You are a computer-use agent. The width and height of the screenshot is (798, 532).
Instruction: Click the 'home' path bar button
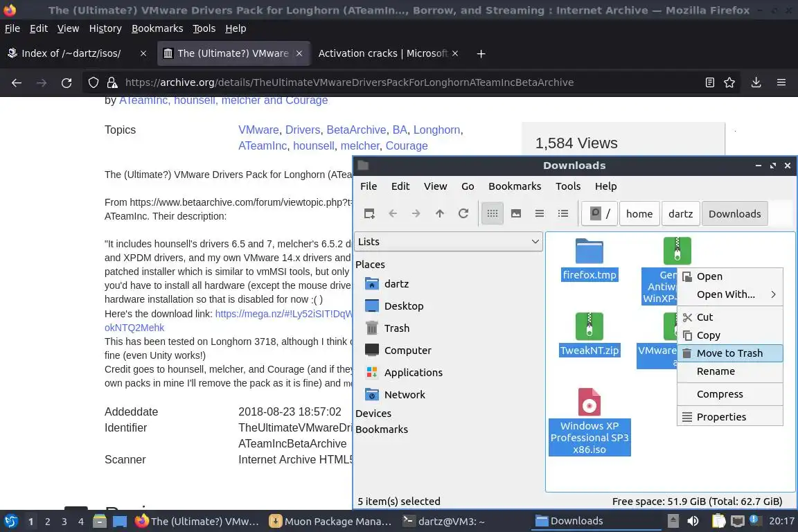tap(639, 214)
